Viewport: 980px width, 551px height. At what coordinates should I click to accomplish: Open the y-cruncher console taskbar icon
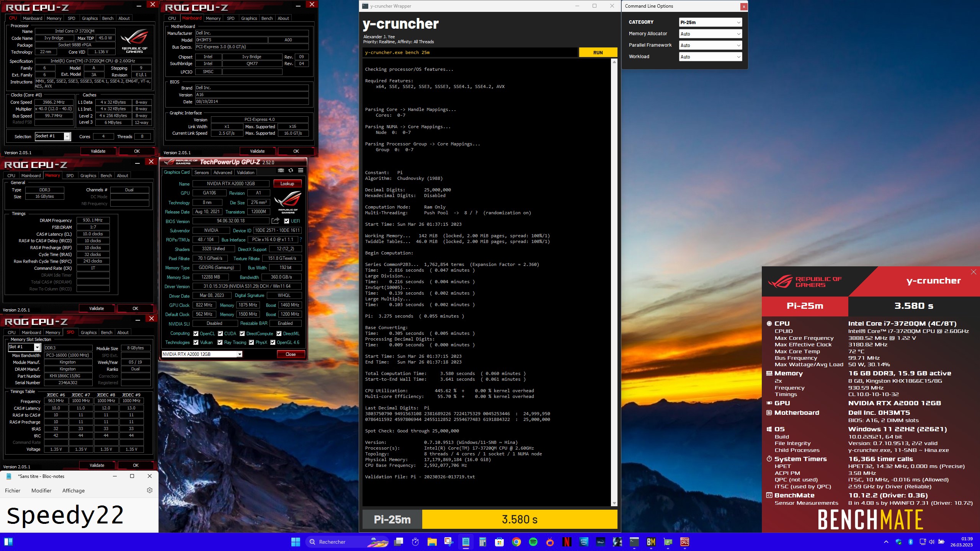coord(634,542)
